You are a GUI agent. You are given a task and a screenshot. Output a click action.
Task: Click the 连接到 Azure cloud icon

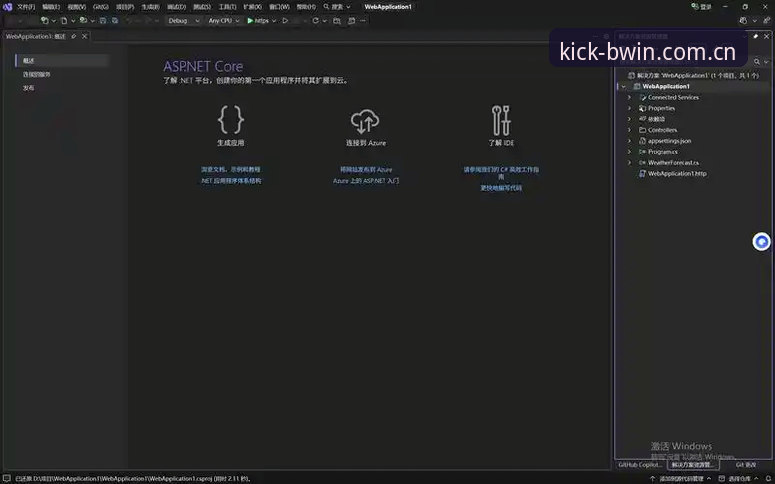pyautogui.click(x=365, y=122)
